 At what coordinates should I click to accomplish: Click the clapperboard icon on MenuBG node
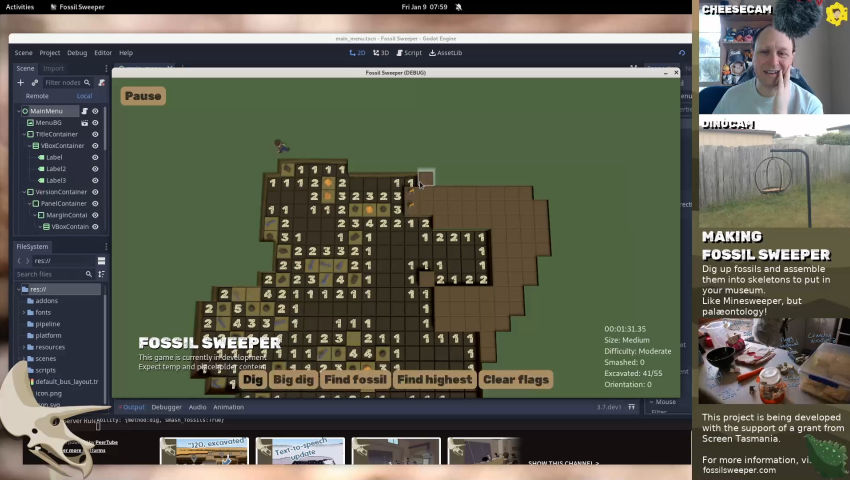[x=85, y=123]
